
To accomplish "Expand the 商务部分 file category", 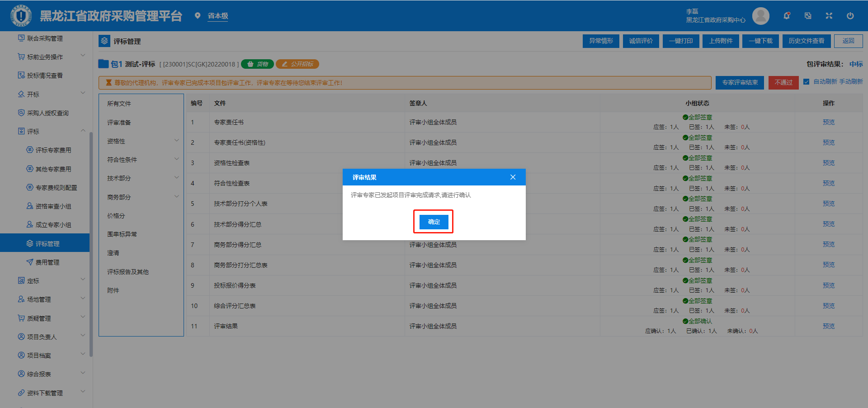I will (177, 196).
